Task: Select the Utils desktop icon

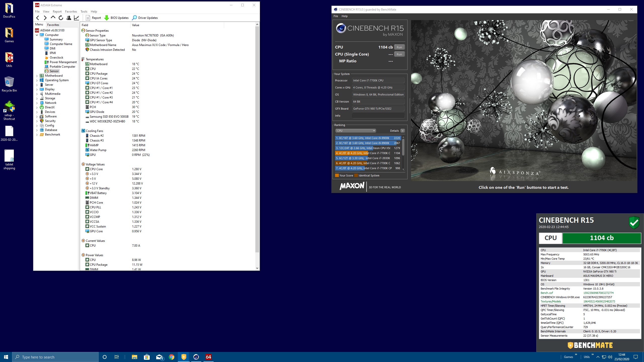Action: pos(9,60)
